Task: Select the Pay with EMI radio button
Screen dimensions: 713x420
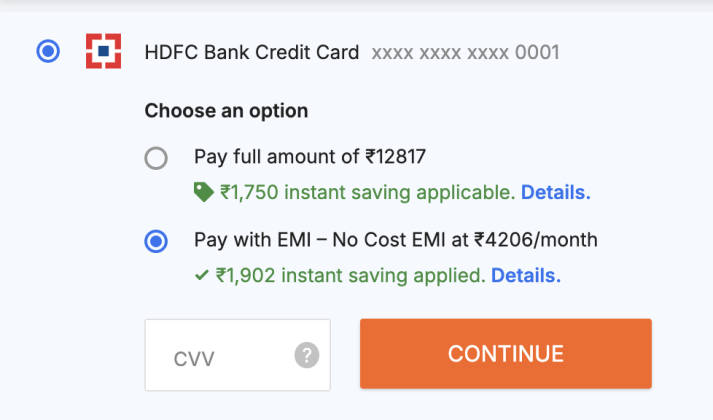Action: [156, 241]
